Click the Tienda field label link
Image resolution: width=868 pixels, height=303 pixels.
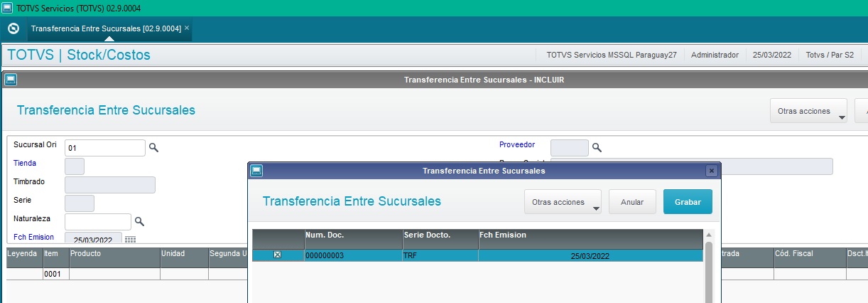[x=25, y=163]
